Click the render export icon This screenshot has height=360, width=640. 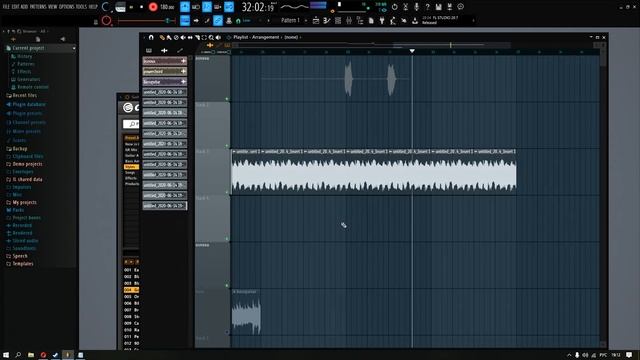coord(449,7)
